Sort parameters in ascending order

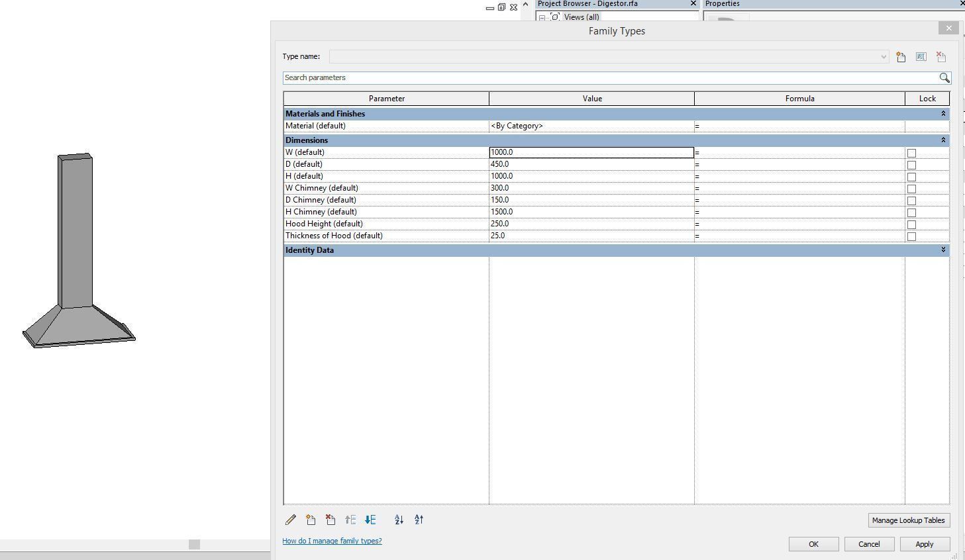[x=399, y=520]
